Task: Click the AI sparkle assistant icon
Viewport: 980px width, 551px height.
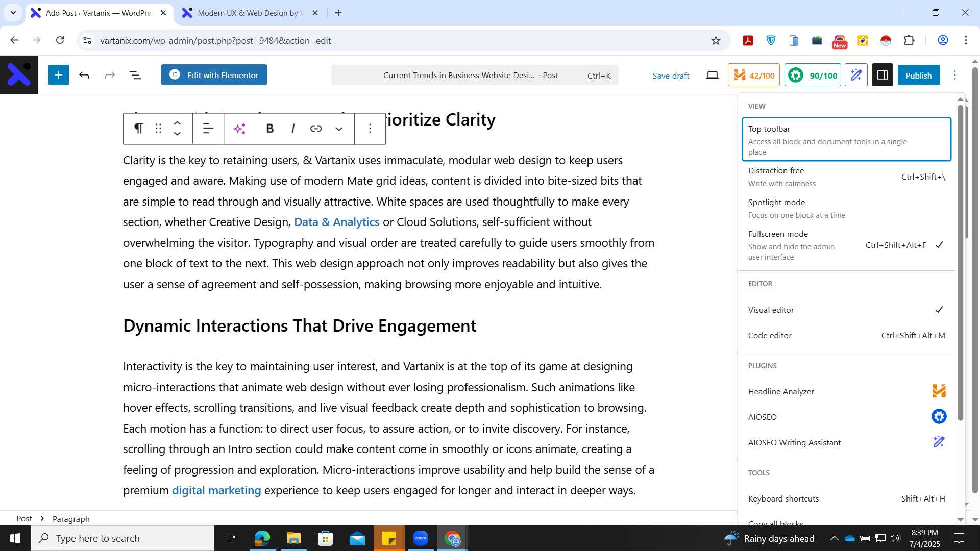Action: (x=239, y=129)
